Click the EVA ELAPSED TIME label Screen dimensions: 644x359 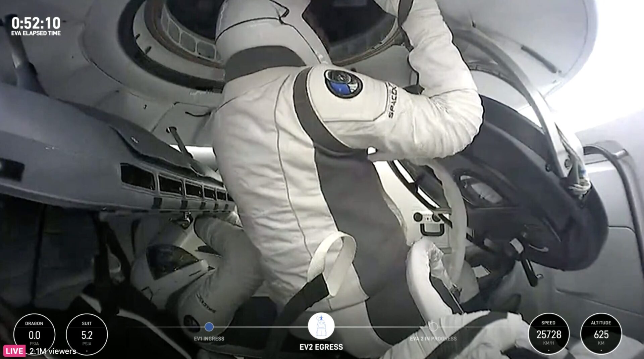[36, 33]
